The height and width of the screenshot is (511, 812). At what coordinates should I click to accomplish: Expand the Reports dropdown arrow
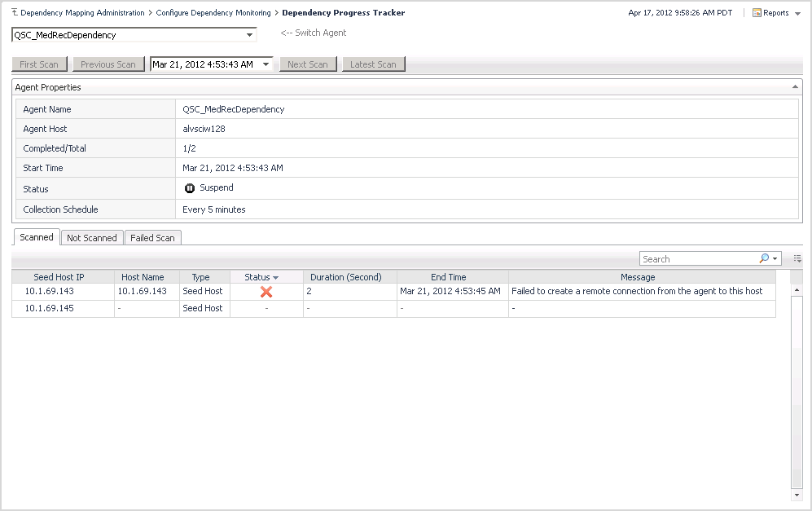797,14
